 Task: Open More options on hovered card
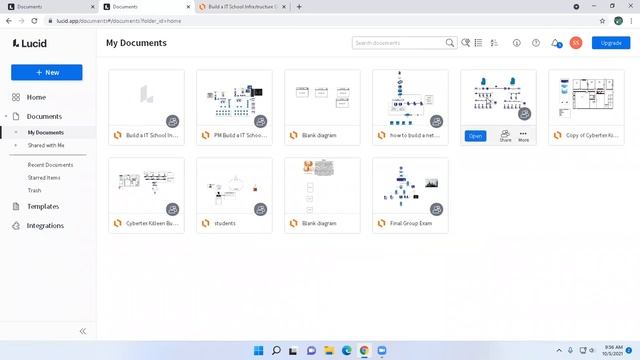523,136
